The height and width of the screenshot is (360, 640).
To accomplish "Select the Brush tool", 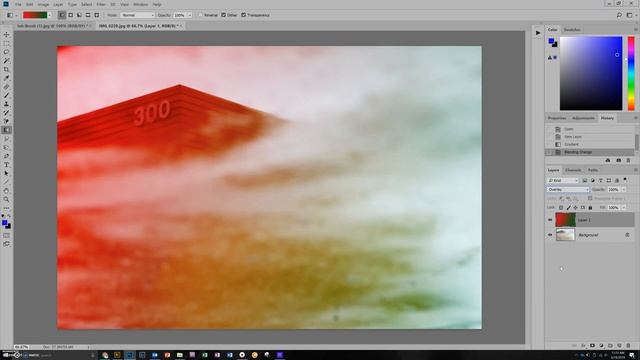I will point(6,96).
